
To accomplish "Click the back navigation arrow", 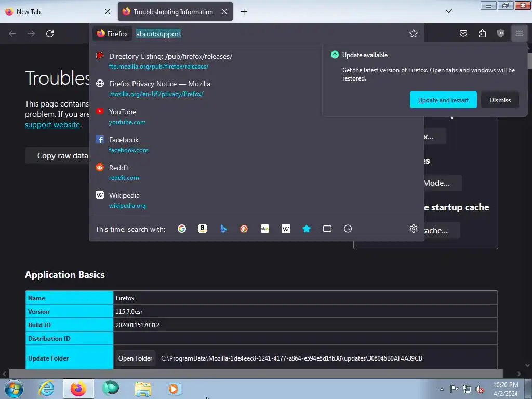I will (12, 34).
